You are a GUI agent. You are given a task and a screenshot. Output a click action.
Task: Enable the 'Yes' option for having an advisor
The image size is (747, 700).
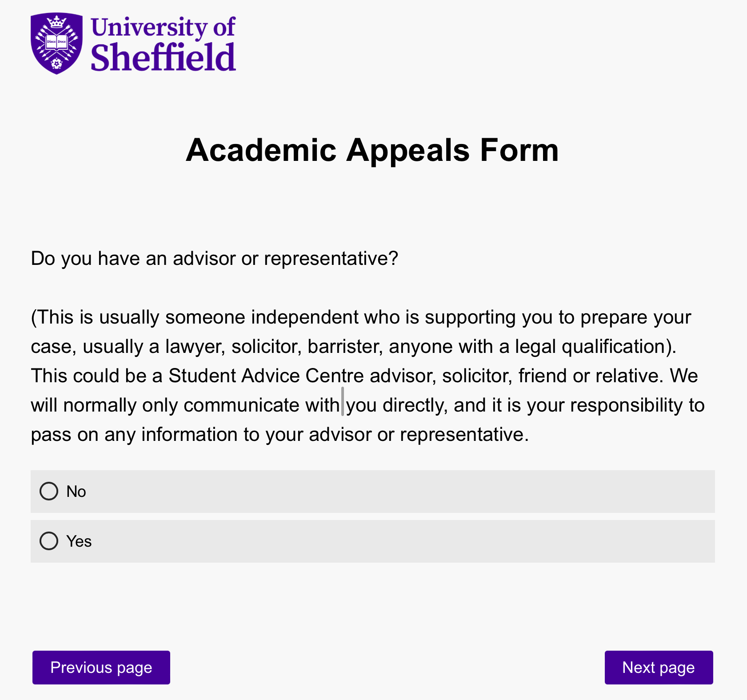49,541
